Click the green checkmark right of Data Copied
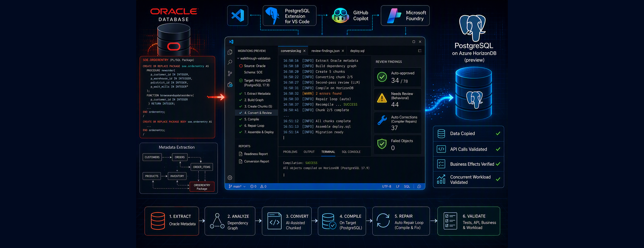 pos(498,133)
